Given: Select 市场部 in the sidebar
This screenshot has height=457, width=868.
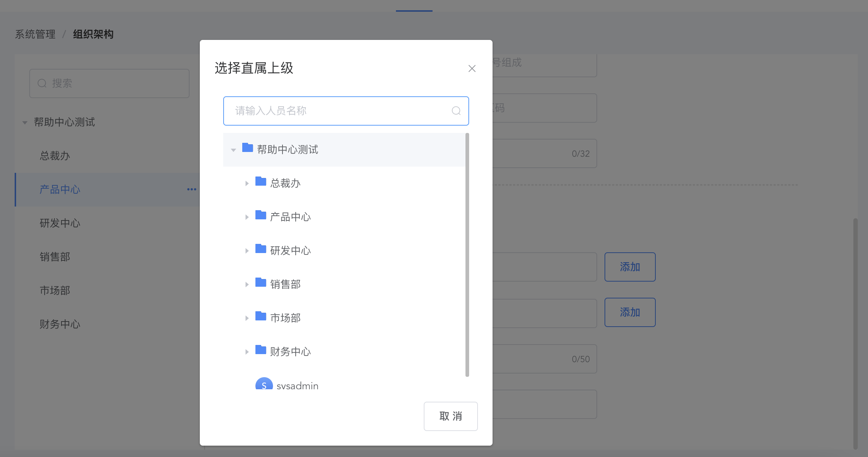Looking at the screenshot, I should pos(55,290).
